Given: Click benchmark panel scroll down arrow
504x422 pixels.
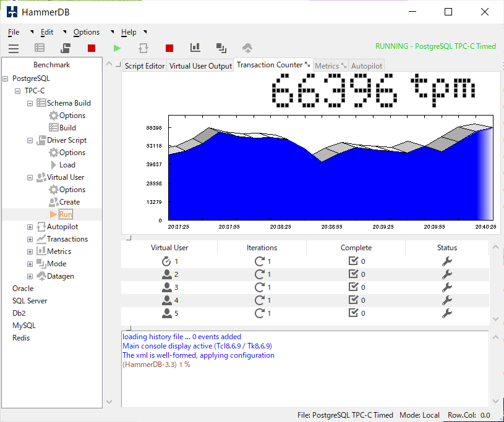Looking at the screenshot, I should click(109, 402).
